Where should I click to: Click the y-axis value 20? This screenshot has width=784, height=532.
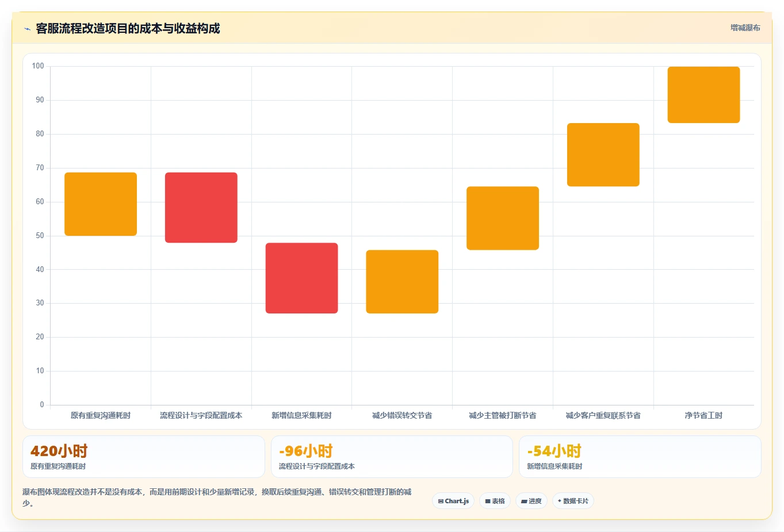pyautogui.click(x=40, y=337)
